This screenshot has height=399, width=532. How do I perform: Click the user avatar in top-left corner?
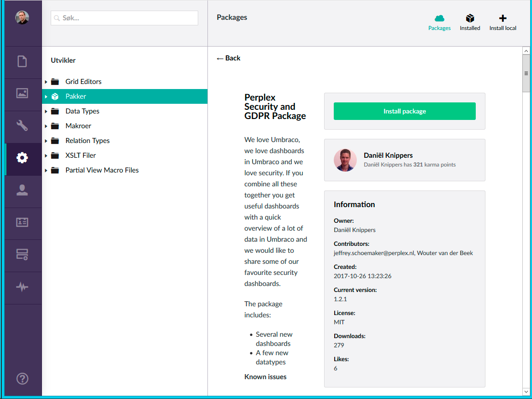pyautogui.click(x=22, y=18)
